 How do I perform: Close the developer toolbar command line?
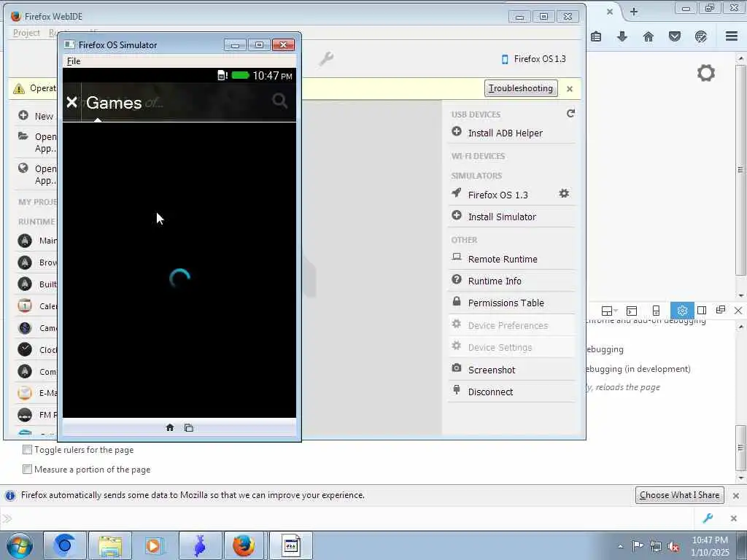pyautogui.click(x=733, y=518)
